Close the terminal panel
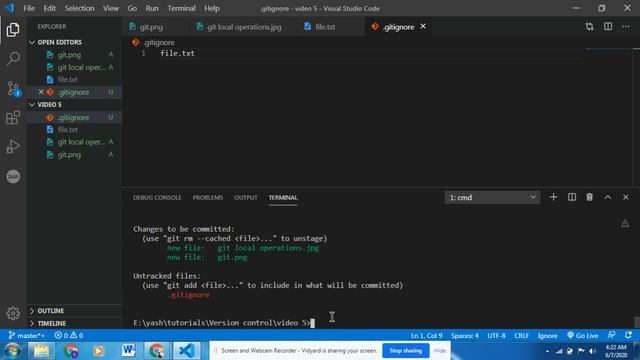 click(x=626, y=197)
